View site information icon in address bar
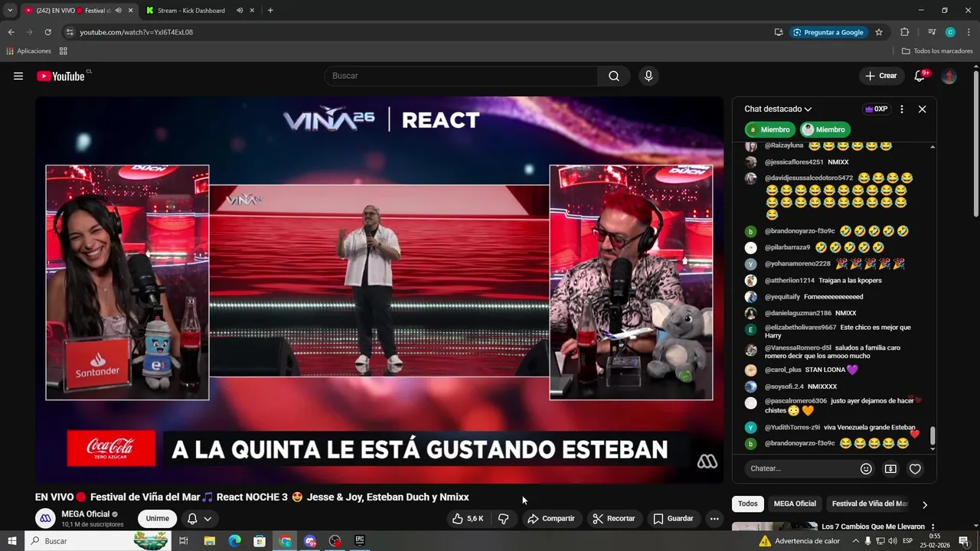The image size is (980, 551). [x=70, y=32]
